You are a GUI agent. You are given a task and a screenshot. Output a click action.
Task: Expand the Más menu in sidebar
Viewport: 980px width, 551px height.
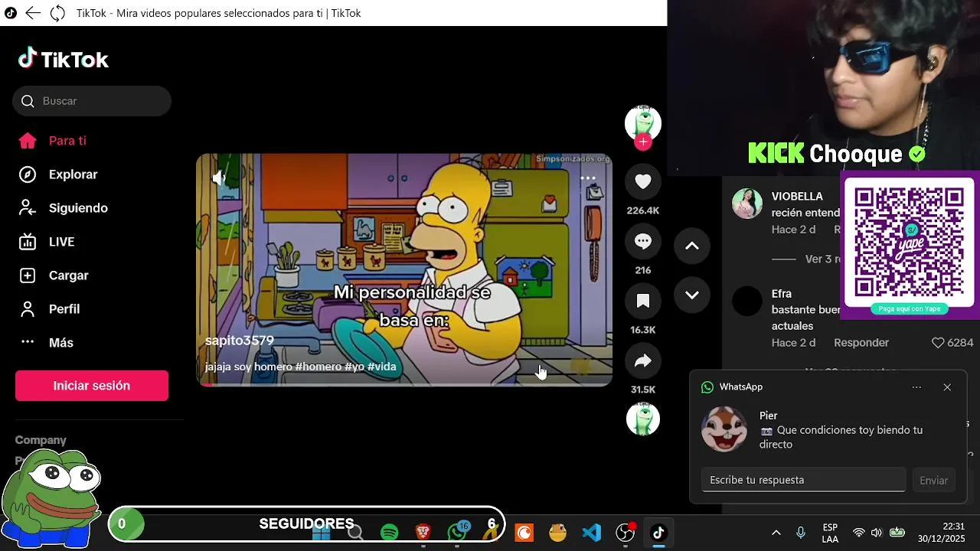60,343
